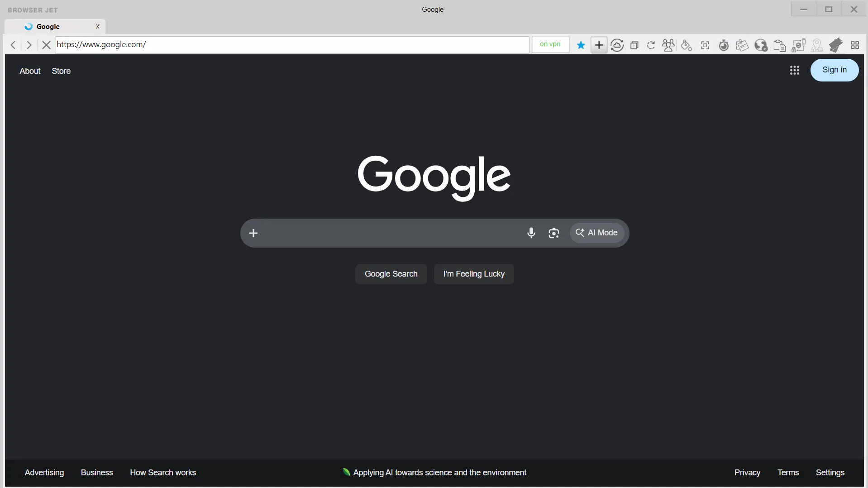Image resolution: width=868 pixels, height=488 pixels.
Task: Go back with the back arrow
Action: (13, 45)
